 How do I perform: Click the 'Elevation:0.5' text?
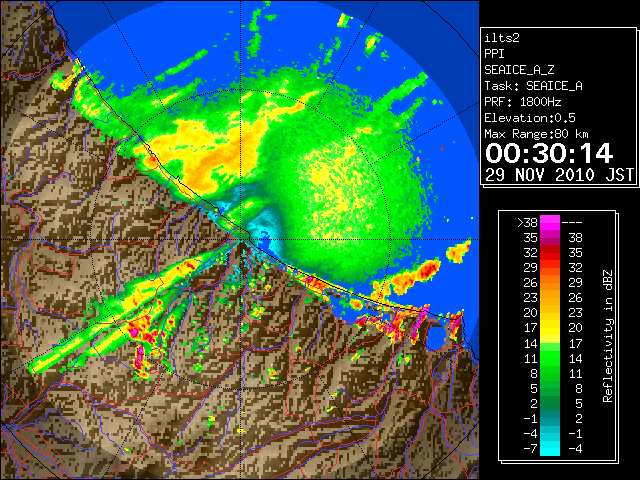tap(530, 118)
